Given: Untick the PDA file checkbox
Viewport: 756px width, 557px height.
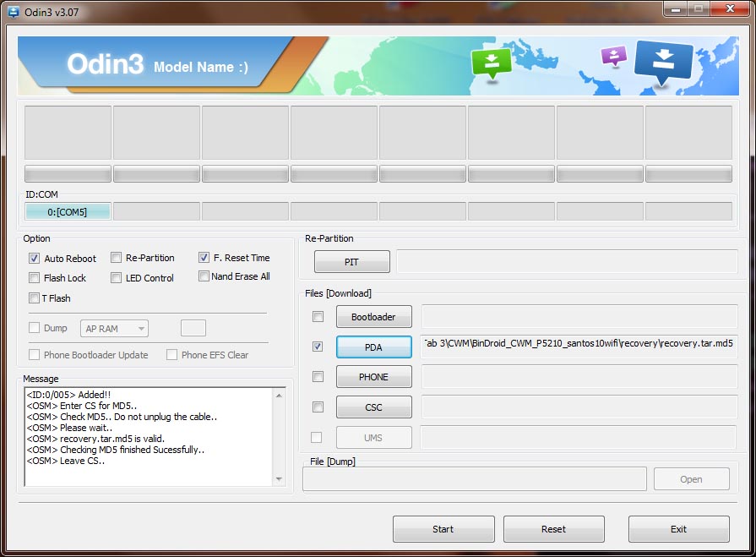Looking at the screenshot, I should tap(318, 347).
